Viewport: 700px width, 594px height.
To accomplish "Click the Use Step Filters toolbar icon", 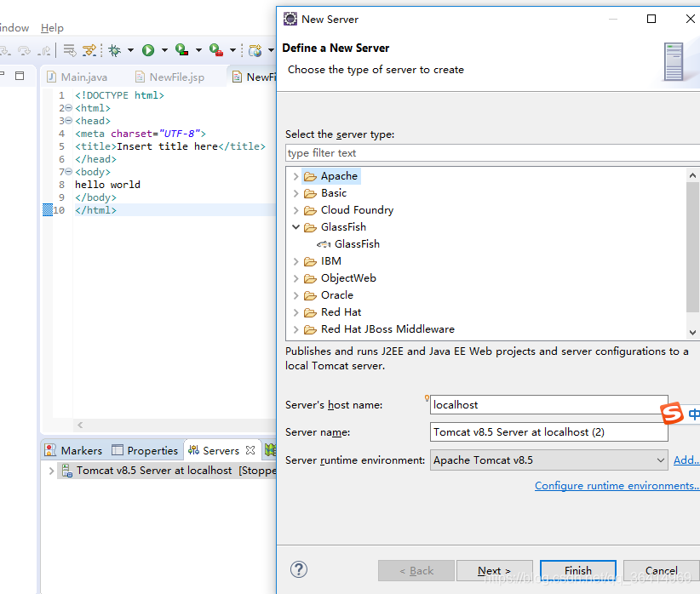I will click(x=89, y=50).
